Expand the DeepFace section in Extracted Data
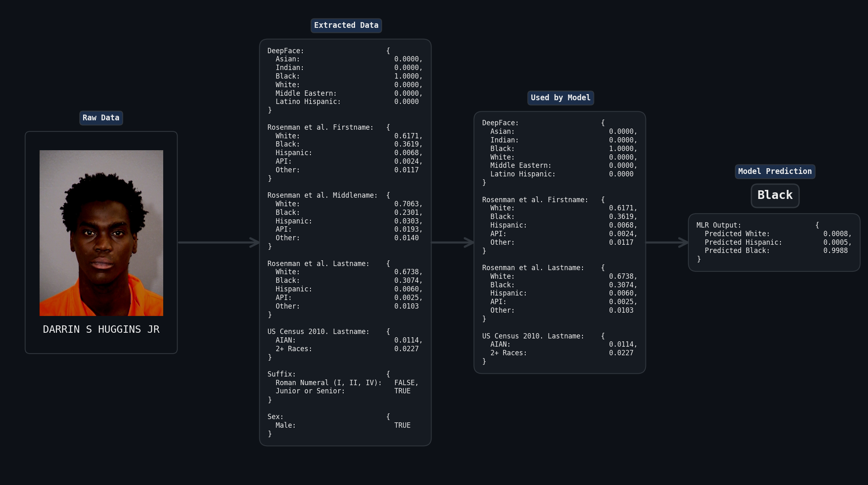Viewport: 868px width, 485px height. 285,50
